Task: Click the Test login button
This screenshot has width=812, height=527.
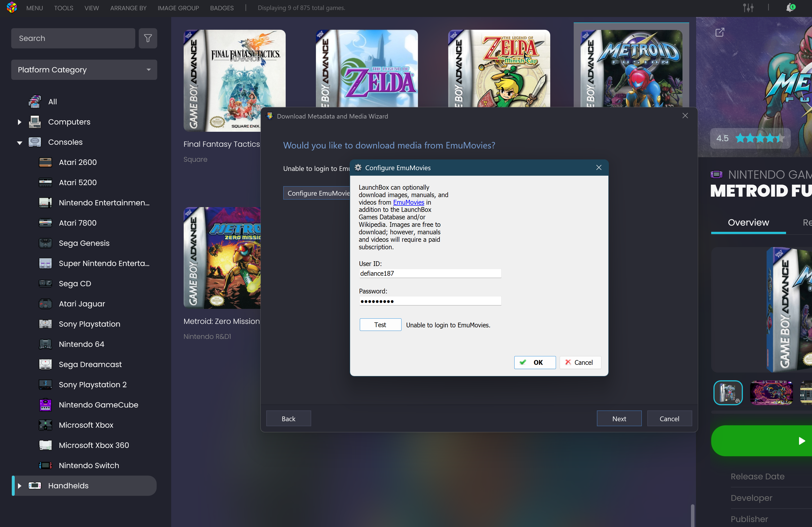Action: 380,325
